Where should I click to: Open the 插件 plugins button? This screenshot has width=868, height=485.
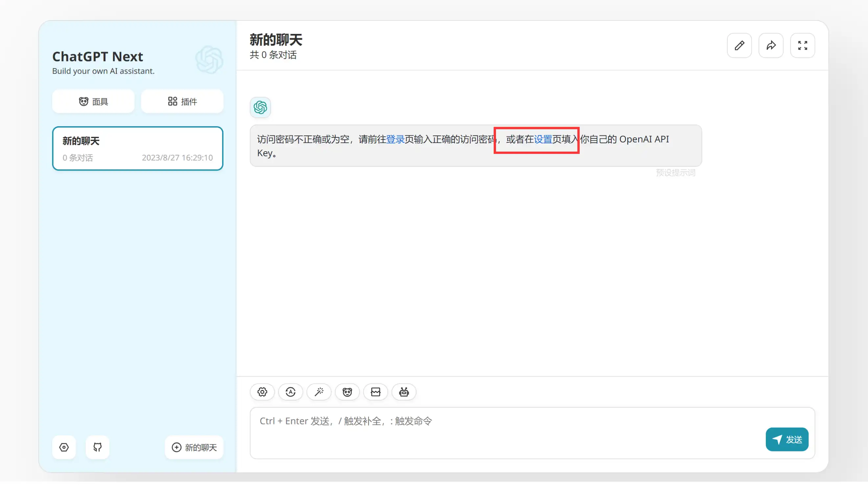182,102
